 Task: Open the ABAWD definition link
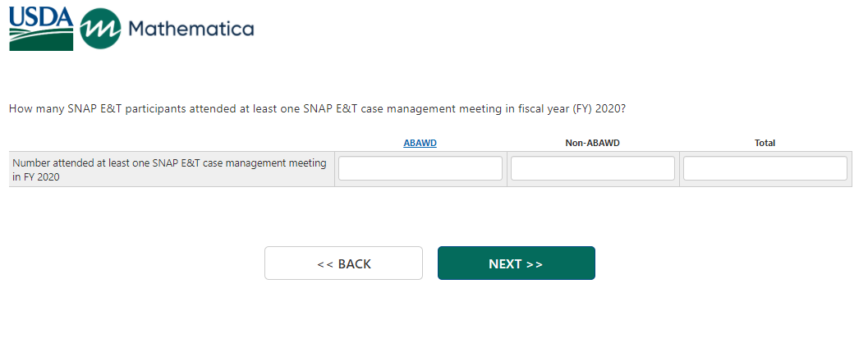tap(420, 143)
